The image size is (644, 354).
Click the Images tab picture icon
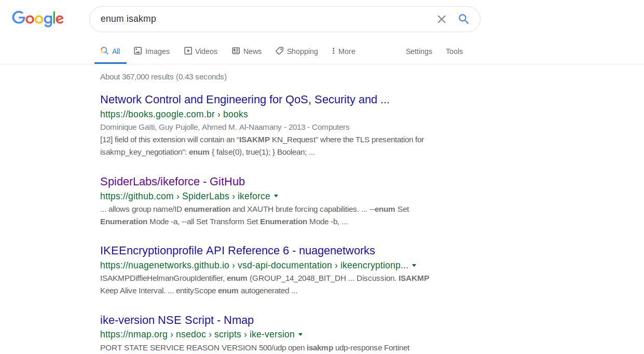point(138,51)
